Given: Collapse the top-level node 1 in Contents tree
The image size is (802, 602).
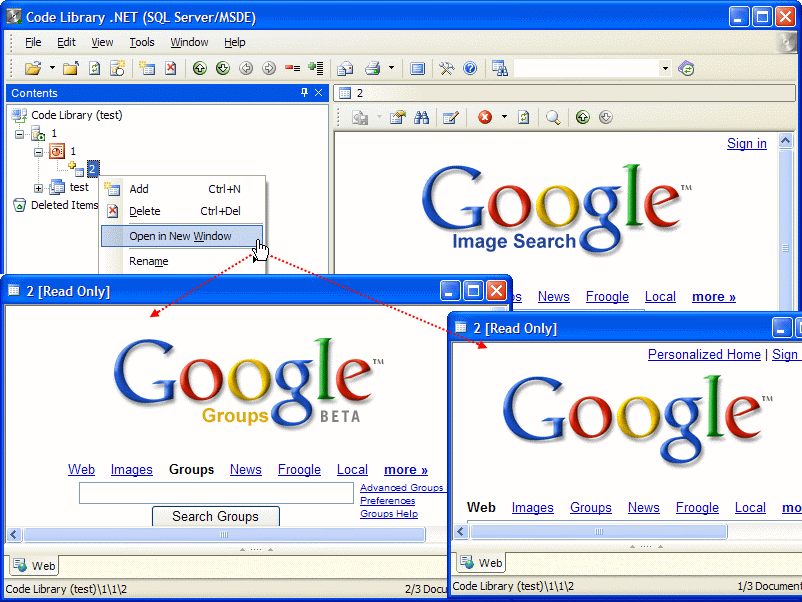Looking at the screenshot, I should (19, 135).
